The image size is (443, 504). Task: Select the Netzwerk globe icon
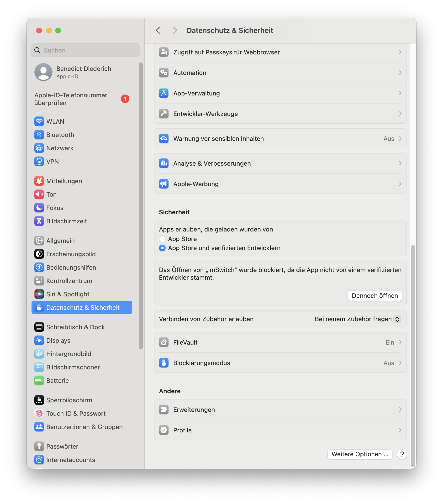point(39,148)
